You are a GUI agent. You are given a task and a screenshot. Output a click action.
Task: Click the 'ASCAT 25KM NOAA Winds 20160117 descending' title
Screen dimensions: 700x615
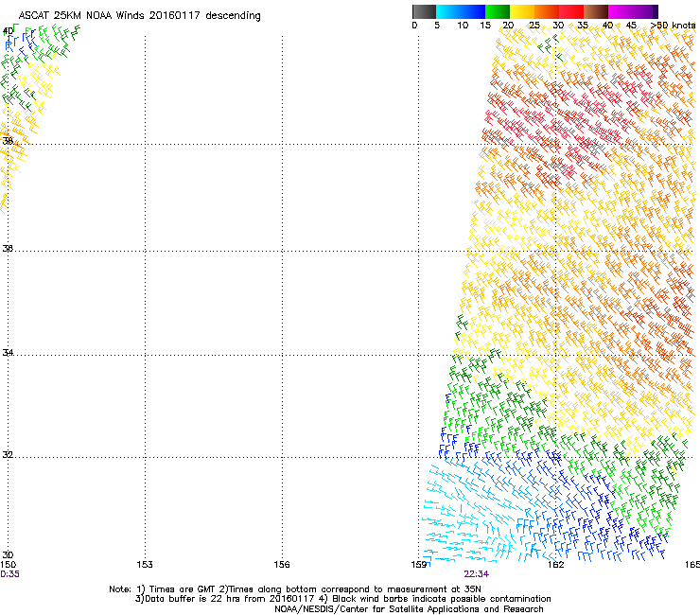point(139,16)
